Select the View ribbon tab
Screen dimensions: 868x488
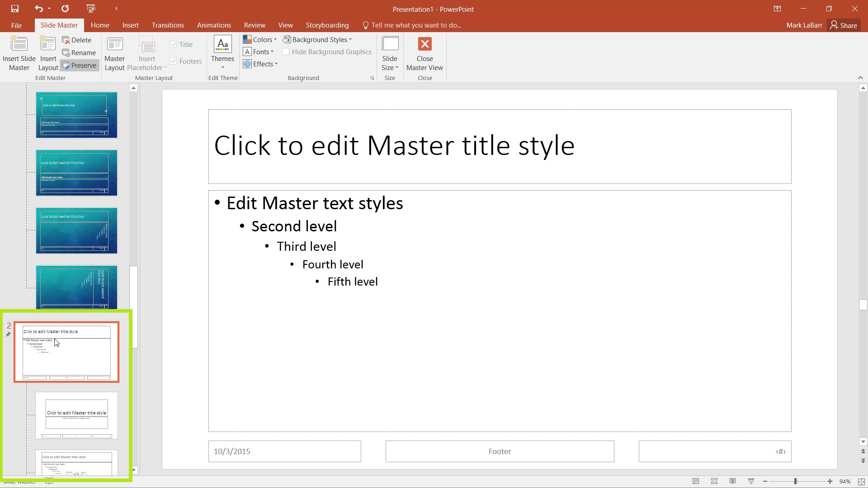pos(285,25)
